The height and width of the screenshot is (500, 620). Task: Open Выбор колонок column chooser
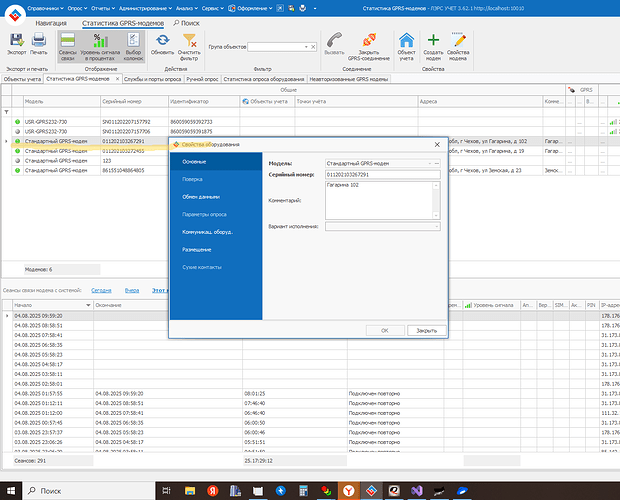(x=133, y=47)
